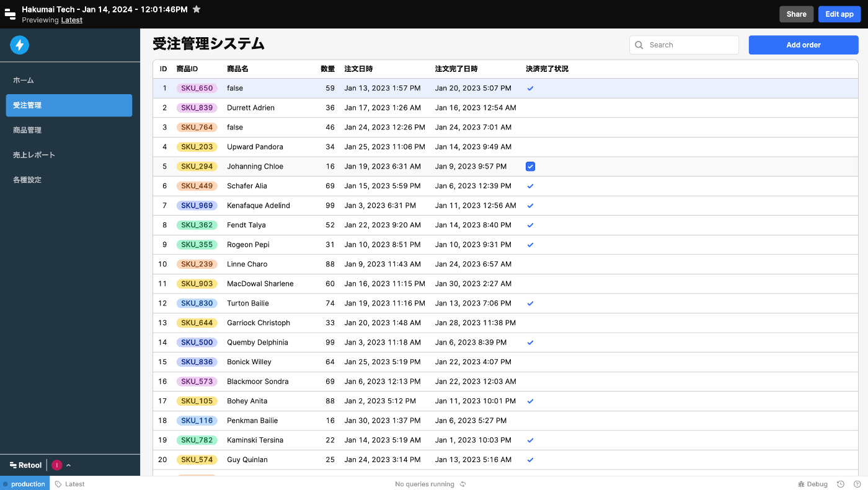Select the Kaminski Tersina cell
Viewport: 868px width, 490px height.
pos(255,440)
